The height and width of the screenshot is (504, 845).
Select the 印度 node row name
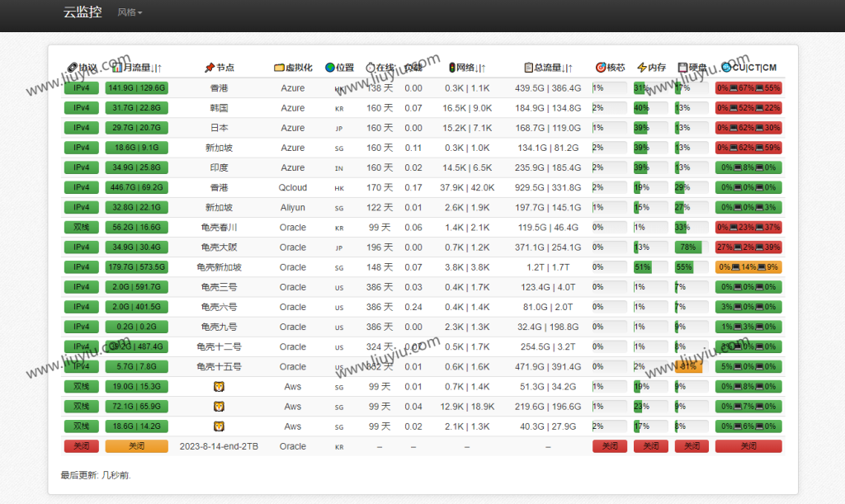219,167
